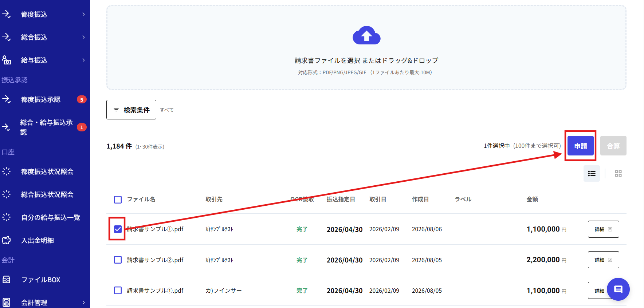Click the カ)フインサー payee name
The image size is (644, 308).
[x=223, y=291]
